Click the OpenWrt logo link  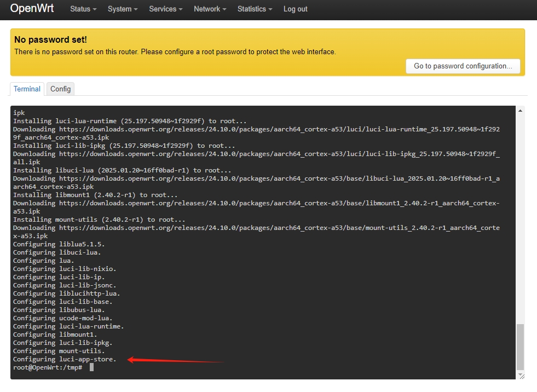[x=32, y=8]
